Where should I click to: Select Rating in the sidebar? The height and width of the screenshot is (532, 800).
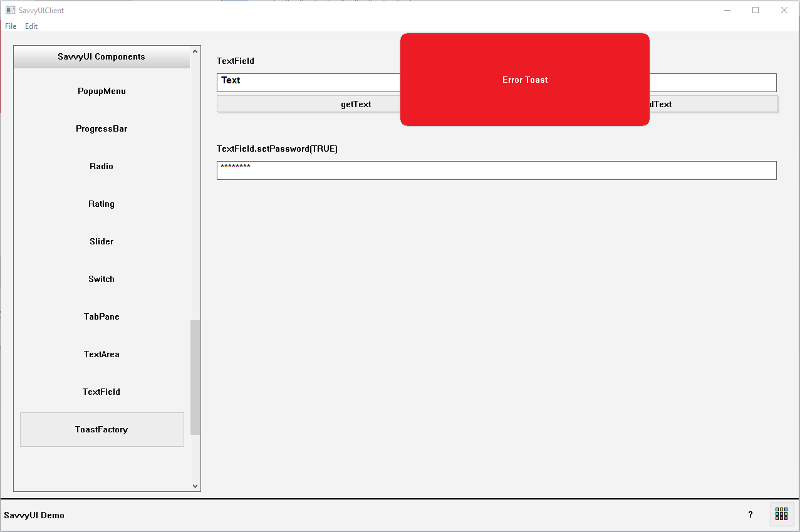click(x=101, y=204)
